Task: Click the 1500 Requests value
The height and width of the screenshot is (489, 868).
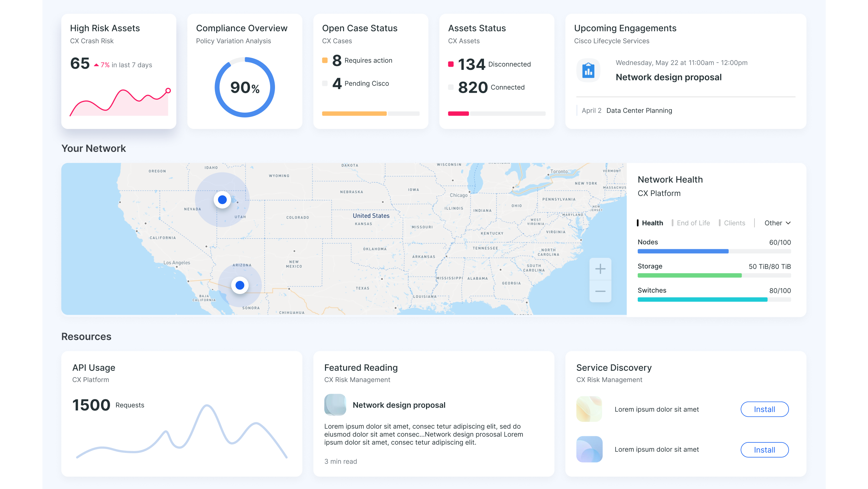Action: pos(91,405)
